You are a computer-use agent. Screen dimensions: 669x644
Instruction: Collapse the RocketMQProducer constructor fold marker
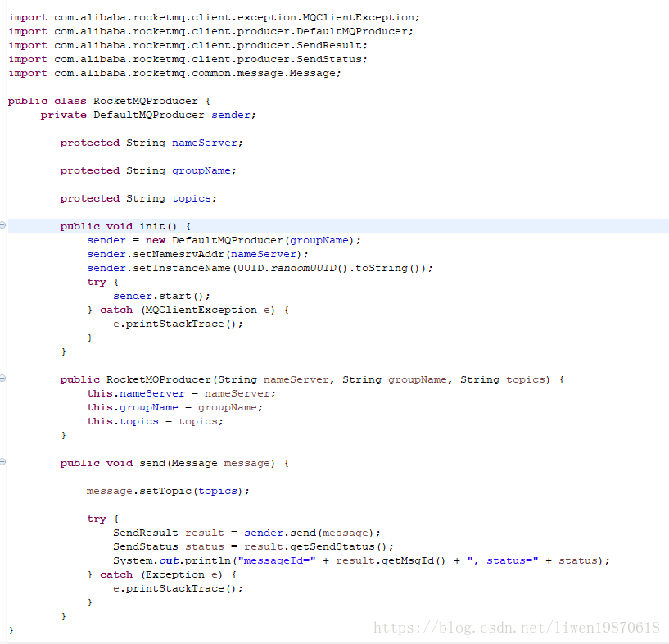(2, 378)
